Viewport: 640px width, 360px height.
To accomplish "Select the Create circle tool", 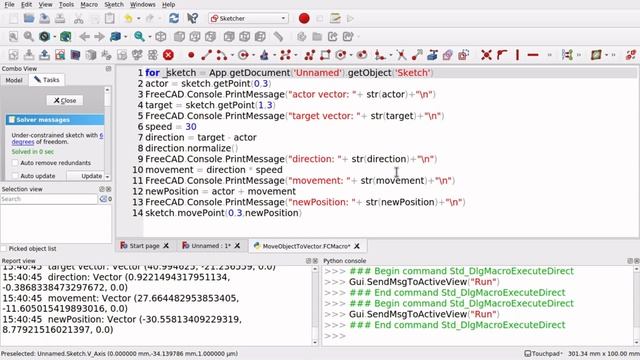I will click(243, 55).
